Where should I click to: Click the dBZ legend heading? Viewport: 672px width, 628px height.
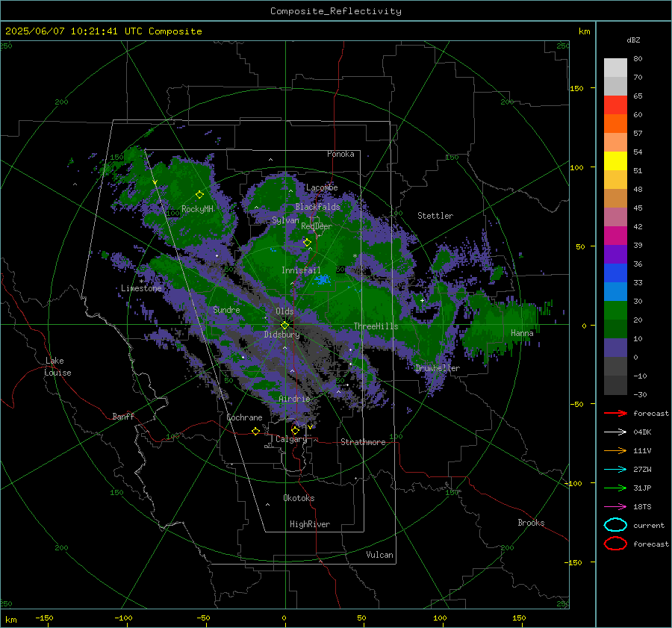click(x=633, y=40)
